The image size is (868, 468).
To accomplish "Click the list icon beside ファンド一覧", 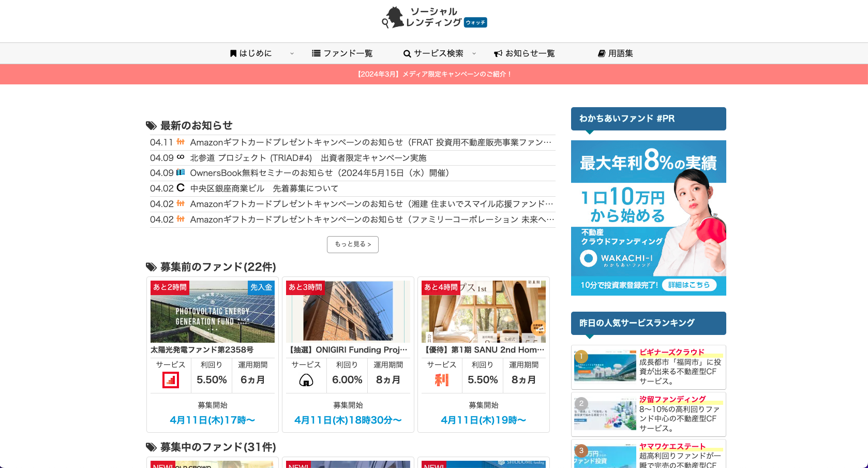I will coord(316,53).
